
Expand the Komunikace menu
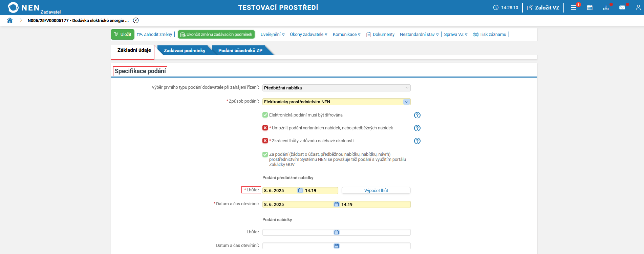pyautogui.click(x=346, y=34)
